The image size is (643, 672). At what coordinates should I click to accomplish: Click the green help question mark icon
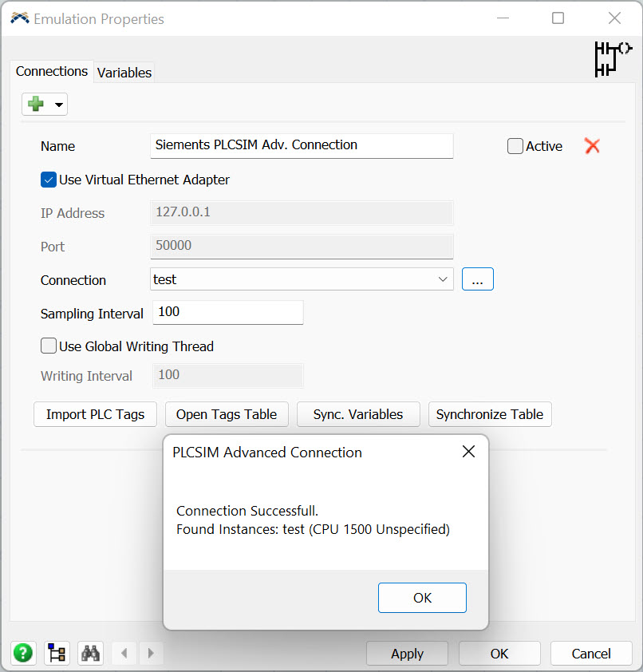(24, 653)
